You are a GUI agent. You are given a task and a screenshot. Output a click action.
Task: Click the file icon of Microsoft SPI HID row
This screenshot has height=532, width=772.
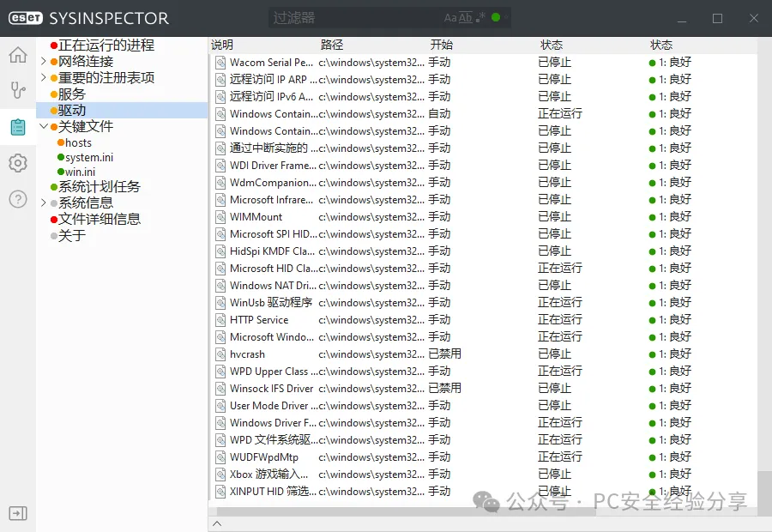tap(220, 234)
